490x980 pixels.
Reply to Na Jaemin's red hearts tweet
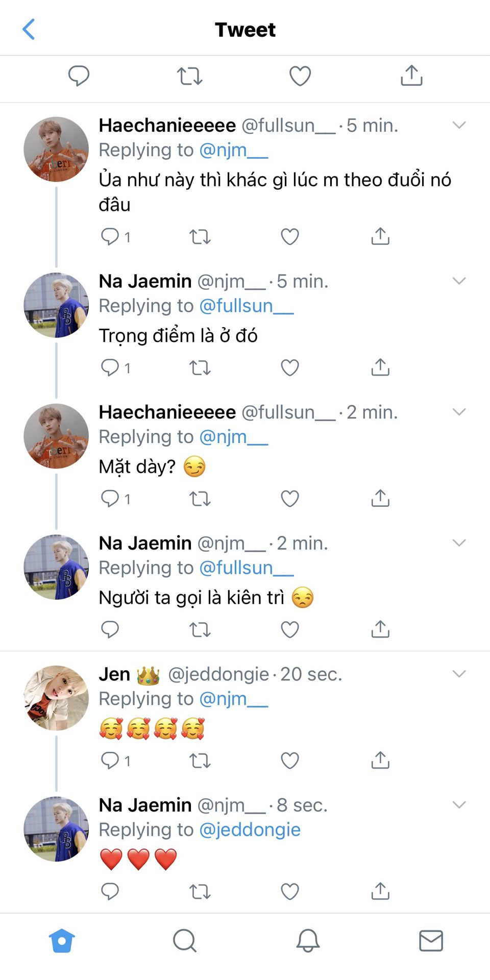[110, 891]
